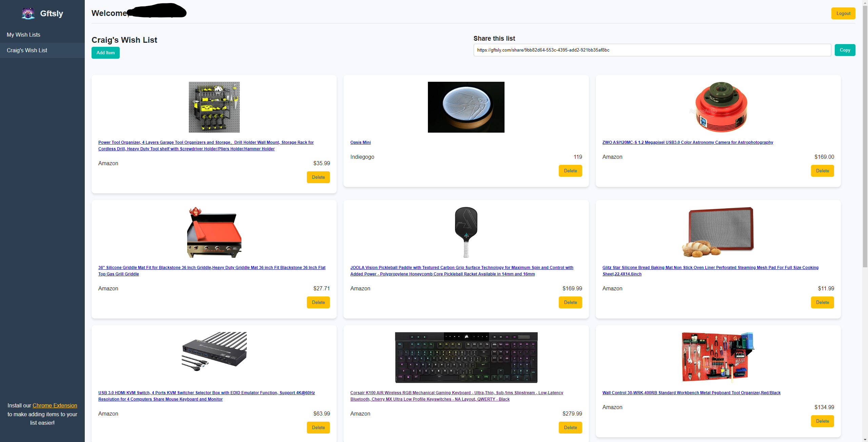Image resolution: width=868 pixels, height=442 pixels.
Task: Click the Corsair keyboard product image
Action: (x=466, y=358)
